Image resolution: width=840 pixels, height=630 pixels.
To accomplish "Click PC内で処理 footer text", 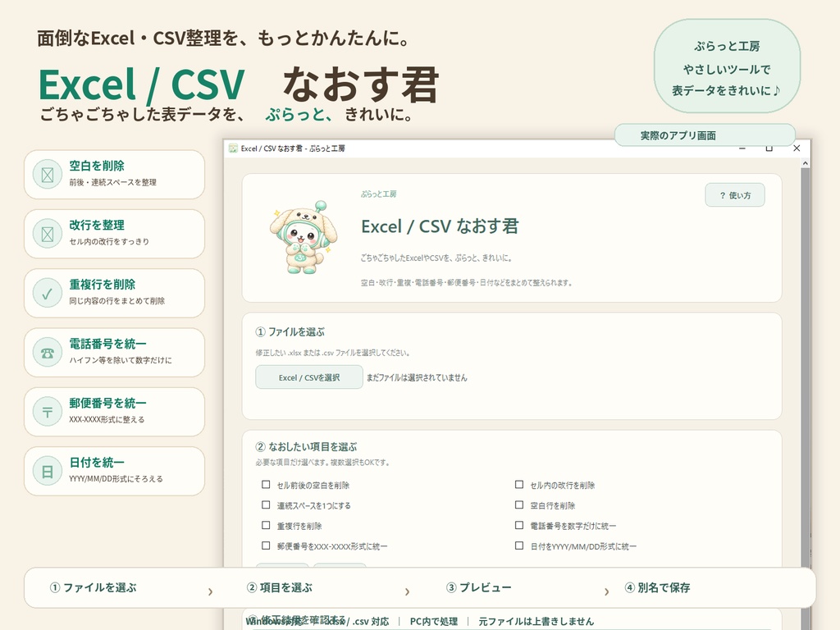I will (434, 622).
